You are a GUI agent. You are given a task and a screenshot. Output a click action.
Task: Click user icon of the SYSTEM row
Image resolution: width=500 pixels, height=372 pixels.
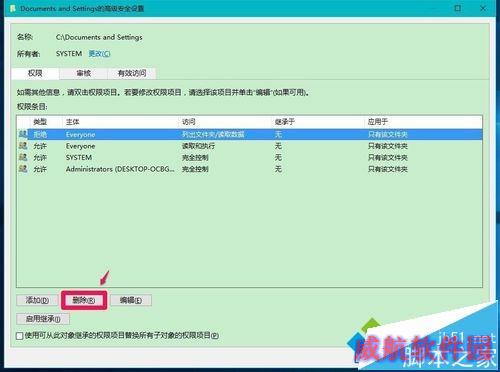tap(23, 157)
